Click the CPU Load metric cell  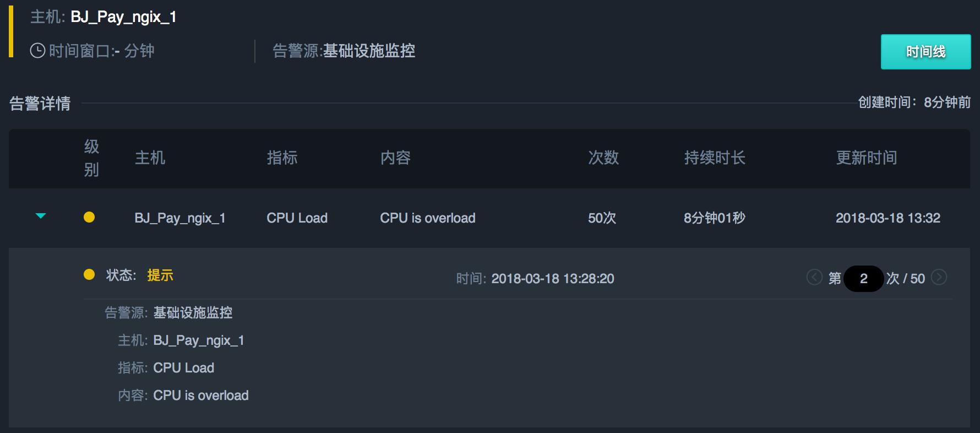click(297, 218)
